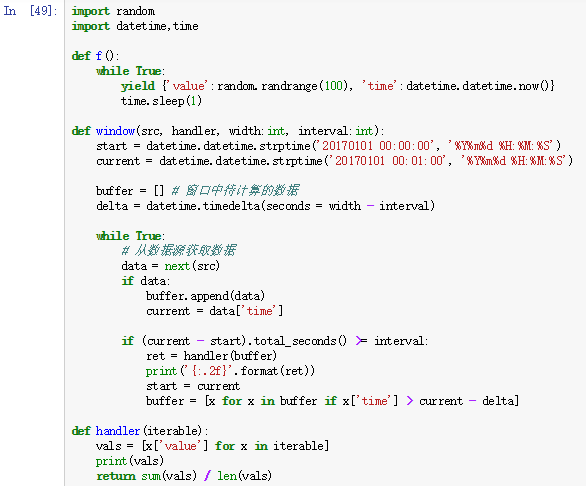Click on time.sleep(1) call

click(161, 101)
